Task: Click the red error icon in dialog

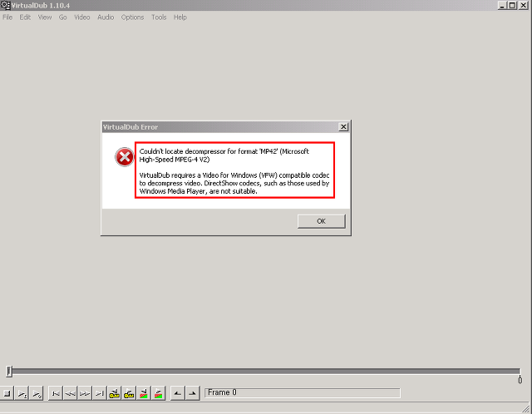Action: coord(125,157)
